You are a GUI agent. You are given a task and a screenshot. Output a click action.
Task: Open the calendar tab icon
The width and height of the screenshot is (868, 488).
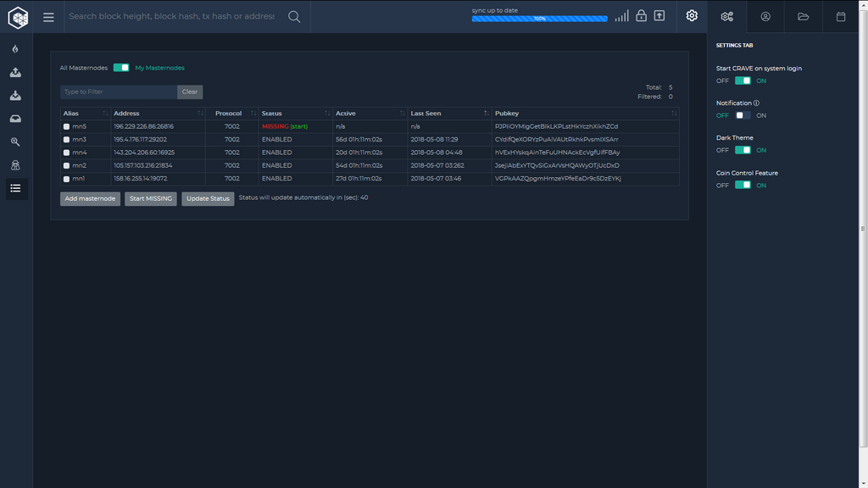[841, 17]
